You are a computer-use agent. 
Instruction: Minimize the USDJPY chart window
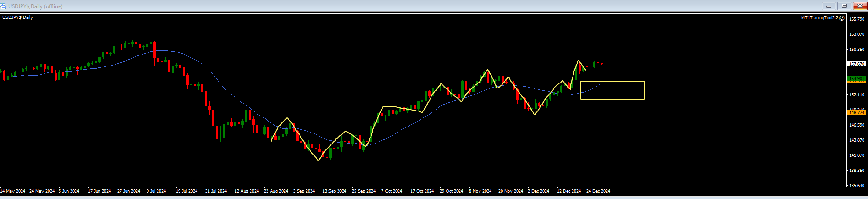click(x=829, y=6)
